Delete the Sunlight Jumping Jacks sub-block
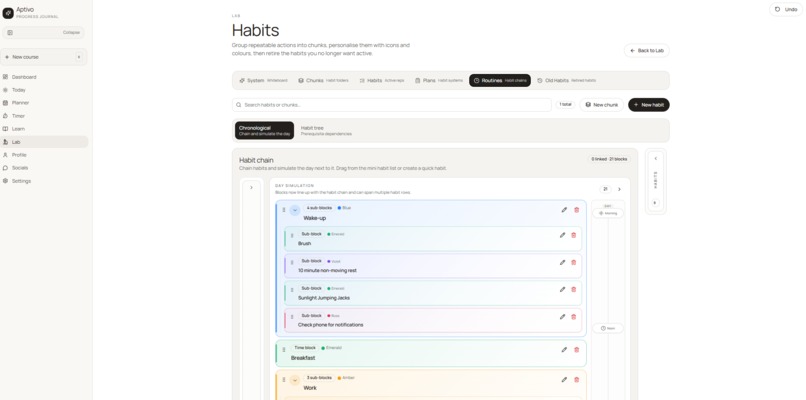806x400 pixels. (x=574, y=289)
